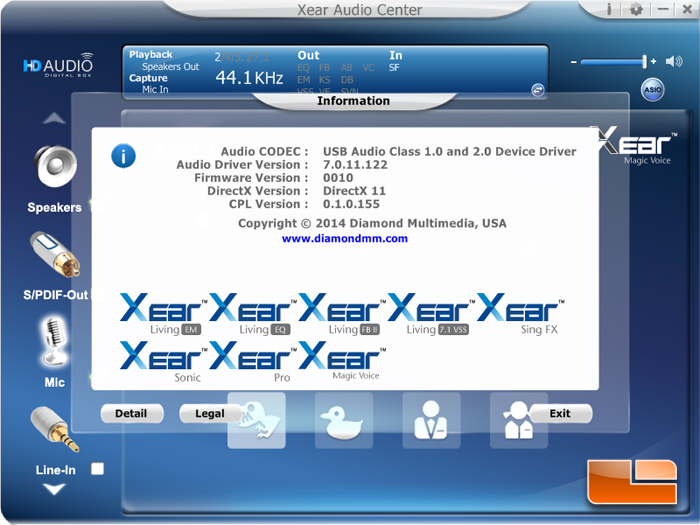Choose the dinosaur monster voice preset

[x=257, y=420]
